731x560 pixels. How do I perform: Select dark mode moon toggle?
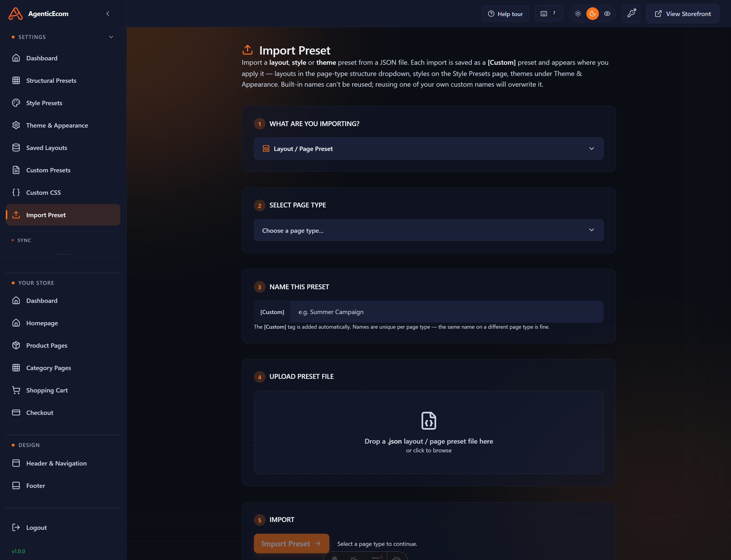pos(593,14)
